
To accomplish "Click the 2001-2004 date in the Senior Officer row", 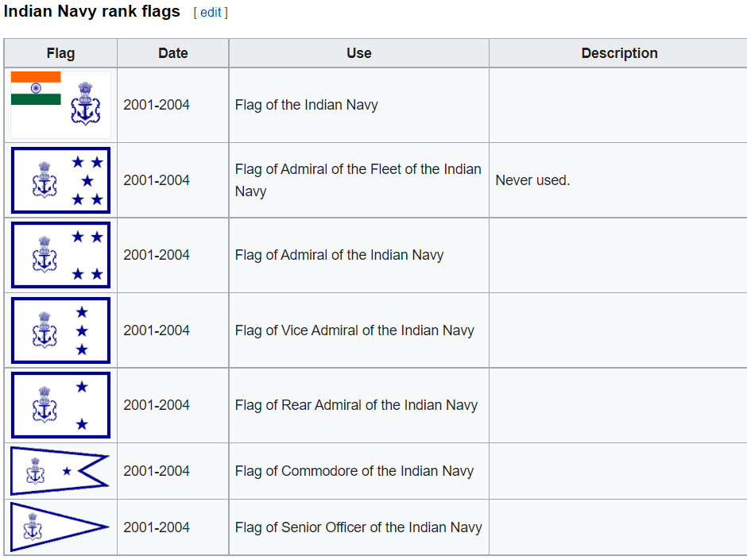I will (157, 527).
